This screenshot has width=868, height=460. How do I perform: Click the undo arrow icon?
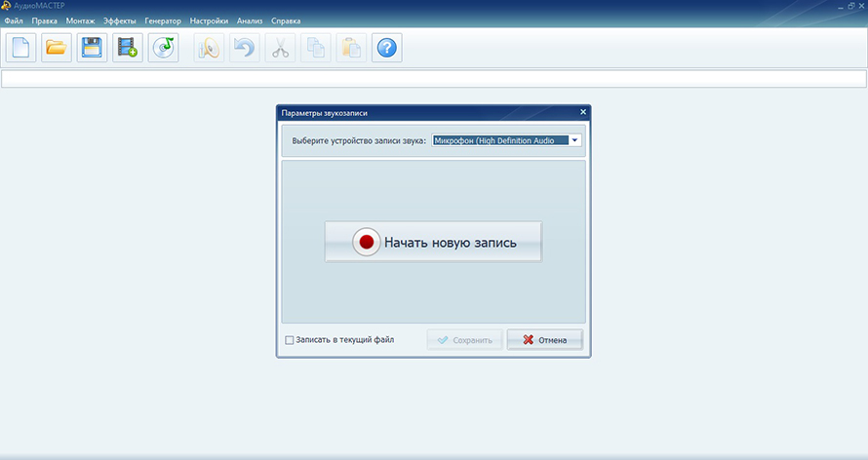pos(245,48)
